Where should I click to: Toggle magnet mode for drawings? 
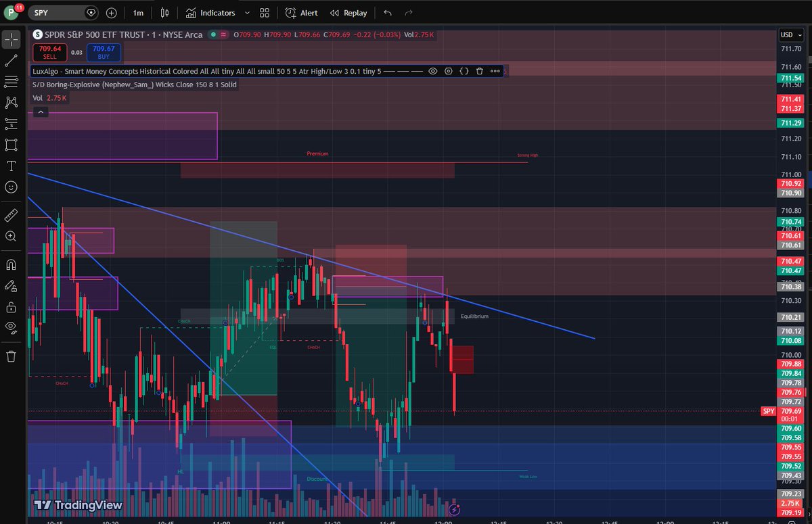coord(11,264)
